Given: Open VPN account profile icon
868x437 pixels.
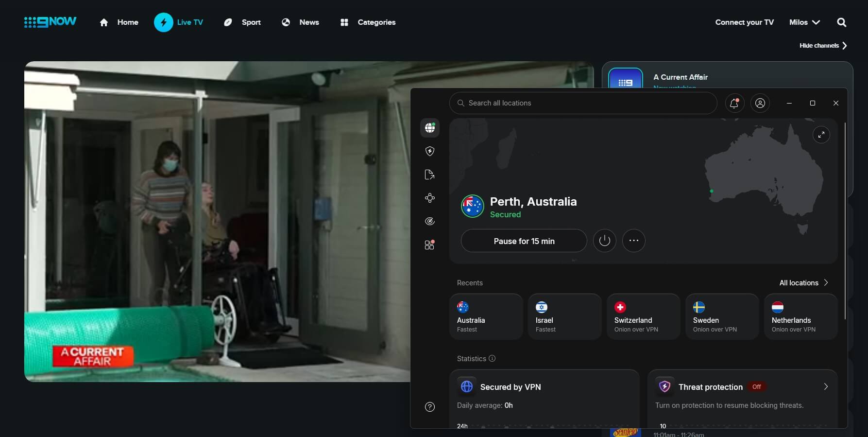Looking at the screenshot, I should pos(760,103).
